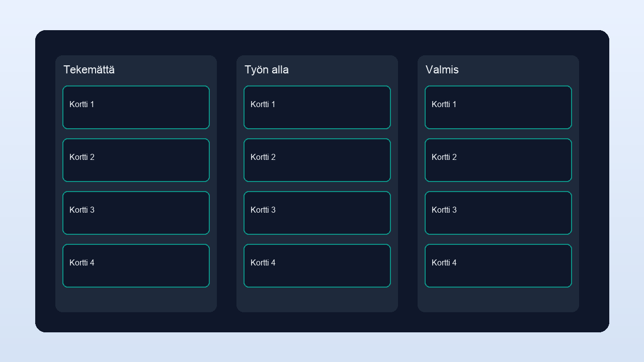
Task: Select Kortti 4 in the Valmis column
Action: [498, 265]
